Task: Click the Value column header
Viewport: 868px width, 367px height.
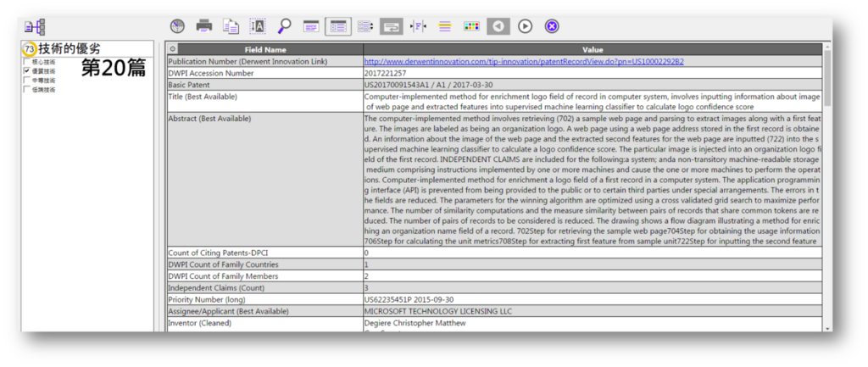Action: [x=593, y=50]
